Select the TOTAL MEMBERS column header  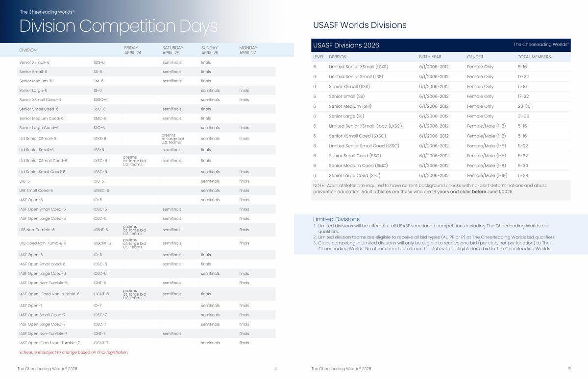(534, 57)
